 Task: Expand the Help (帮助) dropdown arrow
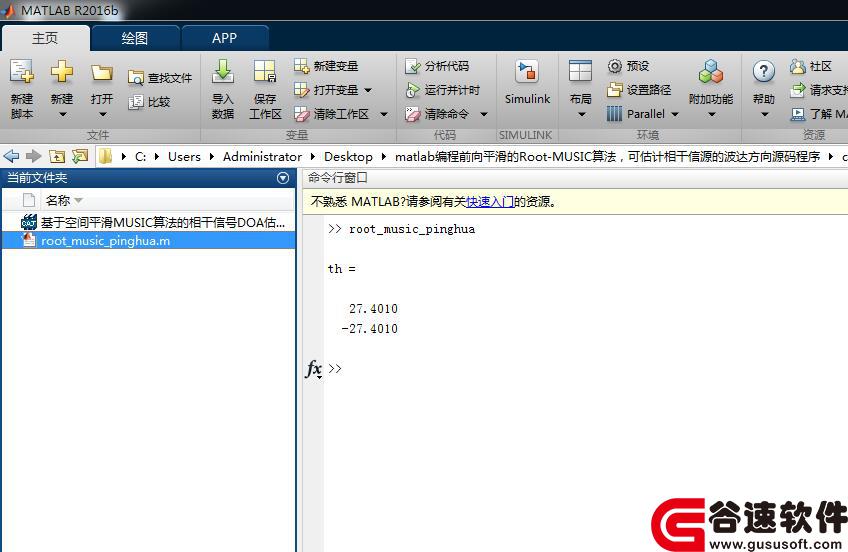764,114
